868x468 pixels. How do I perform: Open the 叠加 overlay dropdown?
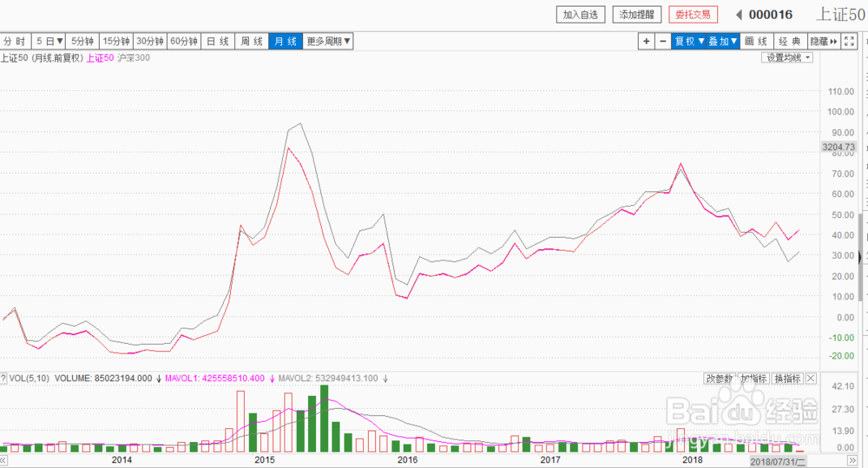(723, 42)
